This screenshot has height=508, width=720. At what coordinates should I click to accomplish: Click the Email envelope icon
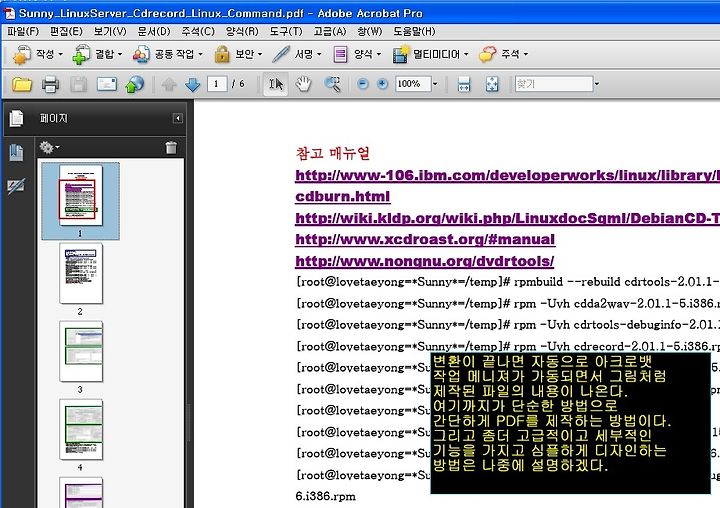tap(107, 84)
